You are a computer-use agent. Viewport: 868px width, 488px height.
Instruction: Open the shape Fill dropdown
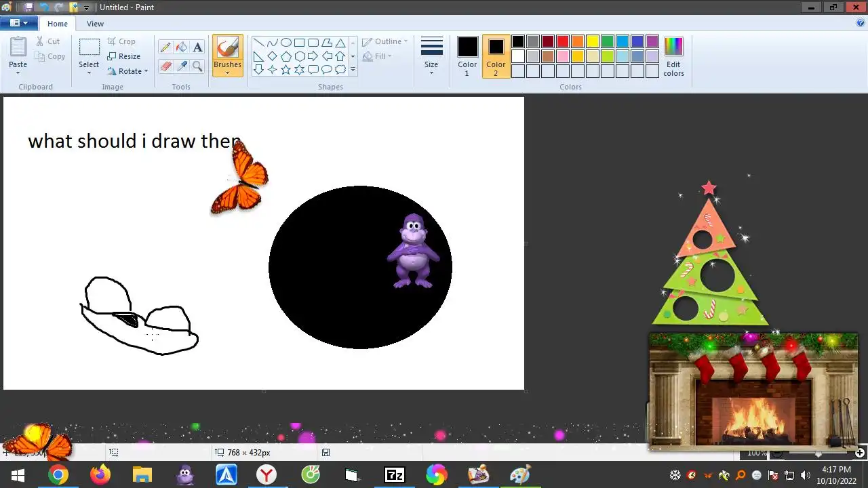[377, 56]
